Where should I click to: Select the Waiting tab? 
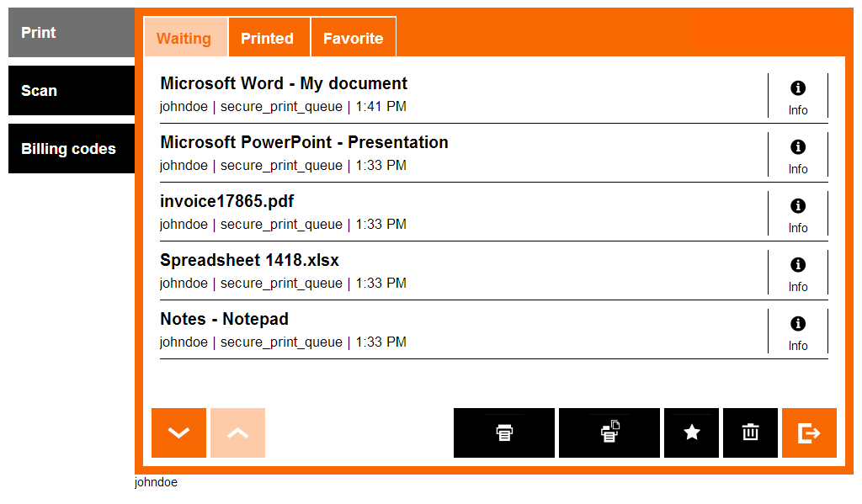pyautogui.click(x=184, y=38)
